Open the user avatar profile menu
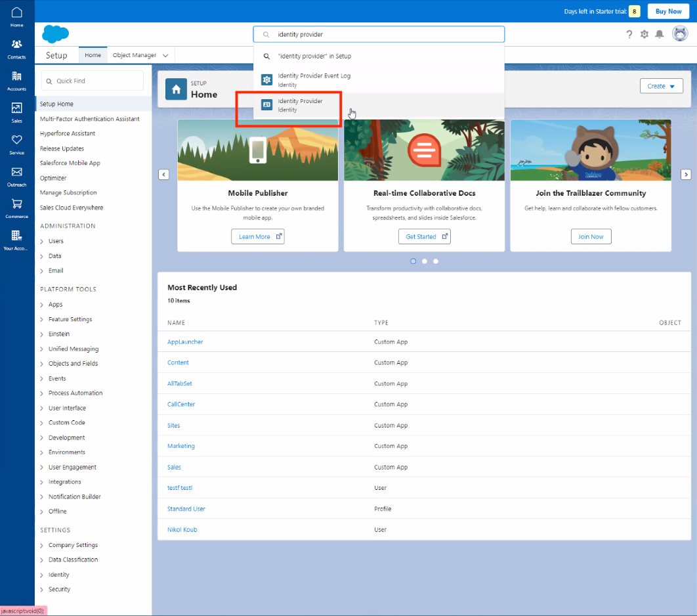The image size is (697, 616). 680,33
